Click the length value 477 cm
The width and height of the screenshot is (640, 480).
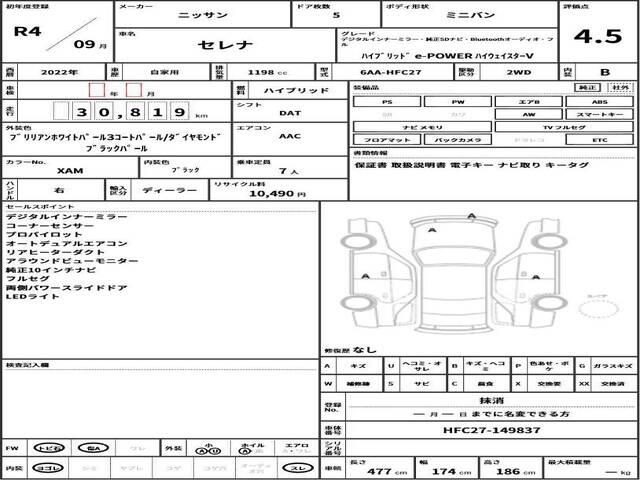[385, 472]
